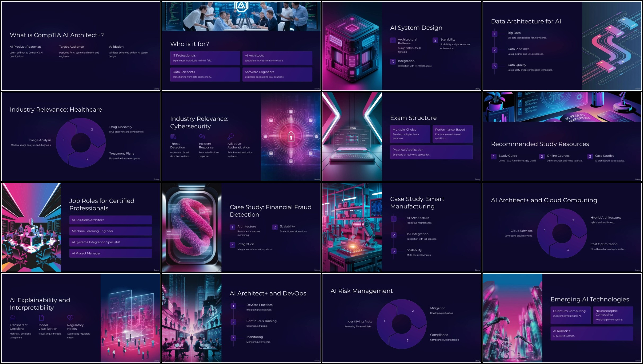643x364 pixels.
Task: Click the 'Validation' heading
Action: (x=116, y=47)
